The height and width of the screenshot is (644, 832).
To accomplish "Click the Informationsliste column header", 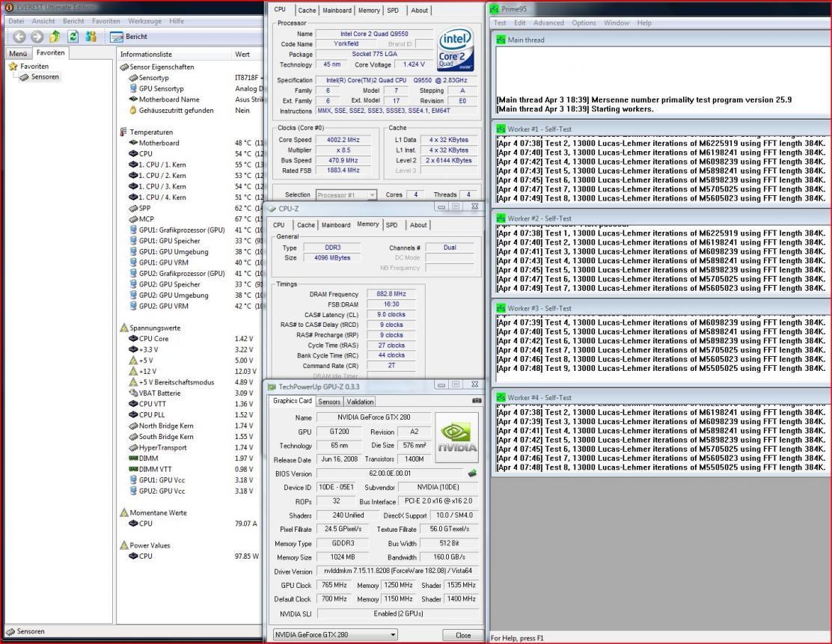I will point(146,54).
